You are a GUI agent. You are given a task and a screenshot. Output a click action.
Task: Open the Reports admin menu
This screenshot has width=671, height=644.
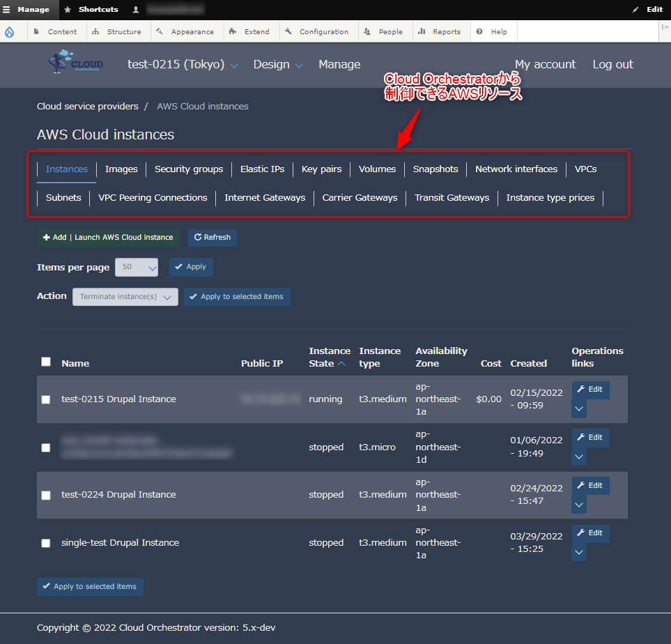440,31
